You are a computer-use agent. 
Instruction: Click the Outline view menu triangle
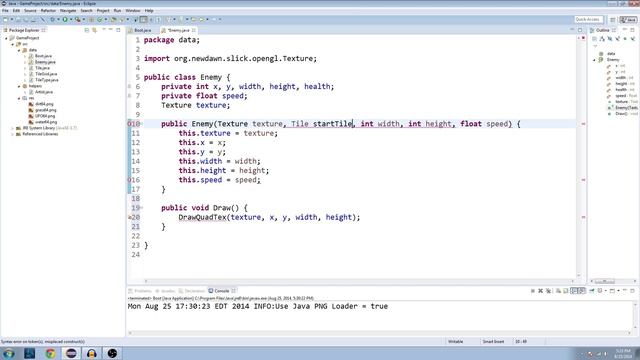click(x=595, y=46)
